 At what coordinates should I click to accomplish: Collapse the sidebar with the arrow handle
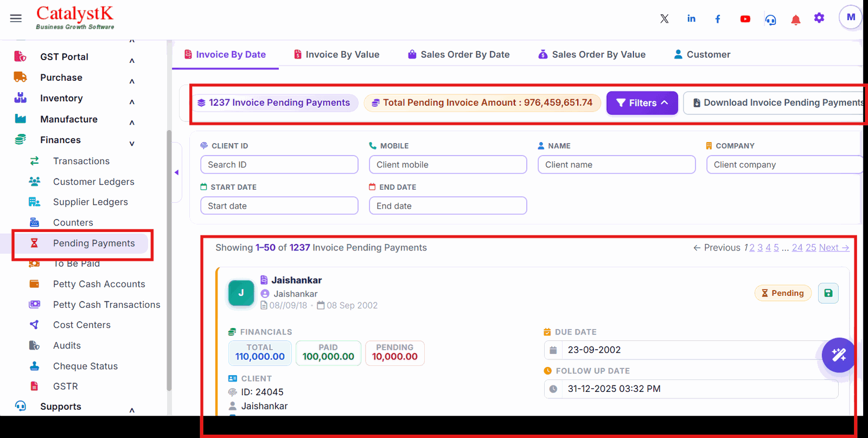point(177,172)
